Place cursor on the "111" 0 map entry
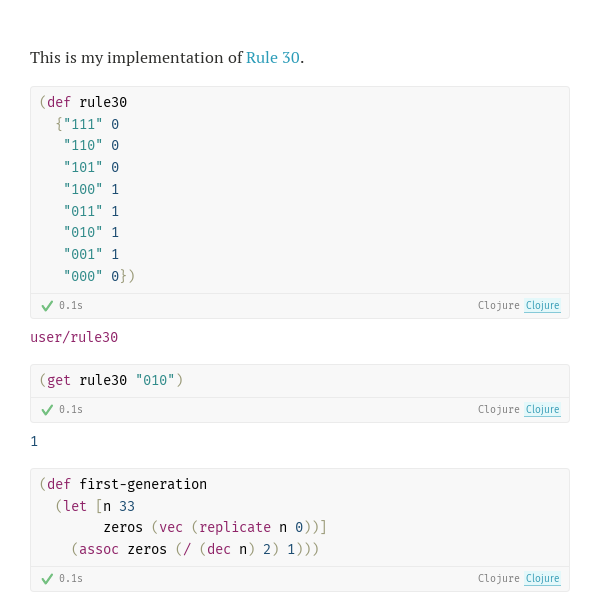The width and height of the screenshot is (600, 600). [91, 125]
